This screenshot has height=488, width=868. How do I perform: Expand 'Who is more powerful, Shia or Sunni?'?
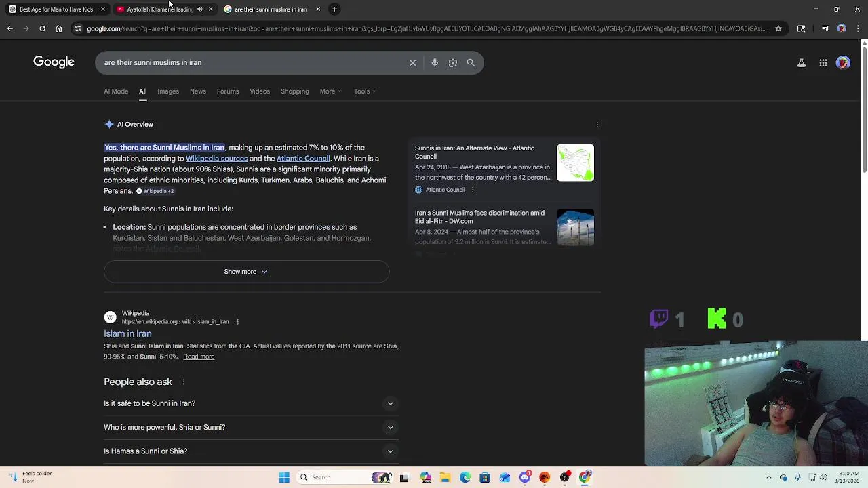pyautogui.click(x=251, y=427)
